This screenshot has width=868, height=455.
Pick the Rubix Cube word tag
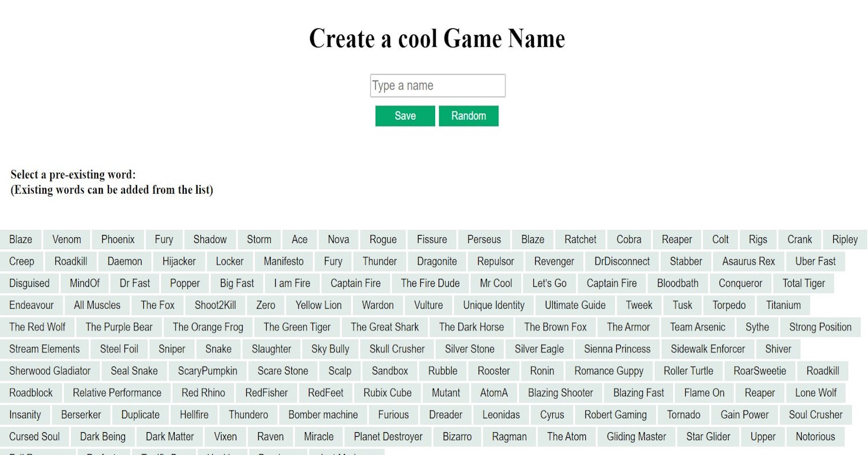click(387, 393)
